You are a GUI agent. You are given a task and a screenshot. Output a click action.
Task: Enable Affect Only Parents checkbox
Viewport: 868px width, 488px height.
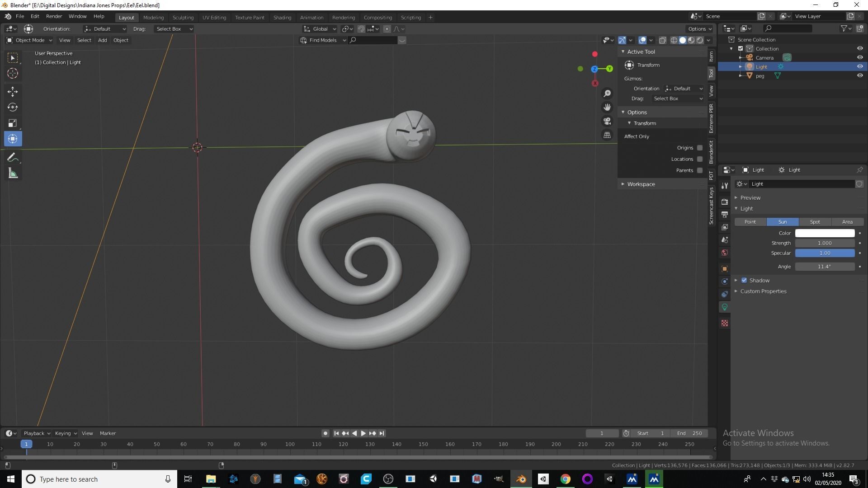tap(700, 170)
